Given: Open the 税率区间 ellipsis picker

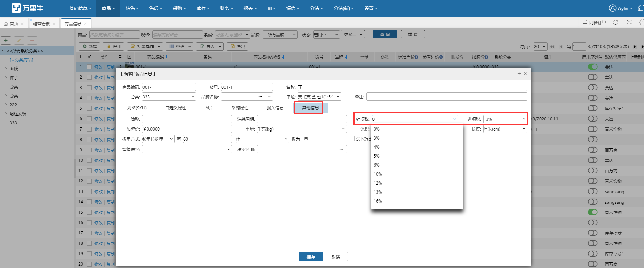Looking at the screenshot, I should click(341, 149).
